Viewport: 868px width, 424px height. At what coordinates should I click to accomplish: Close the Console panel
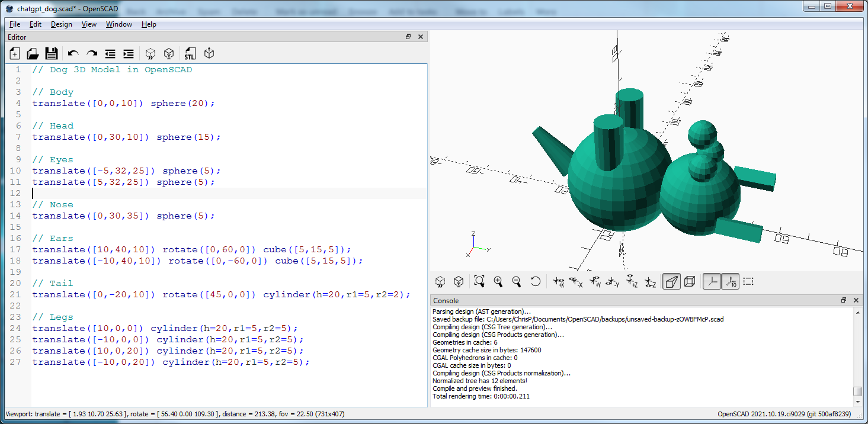(x=856, y=300)
